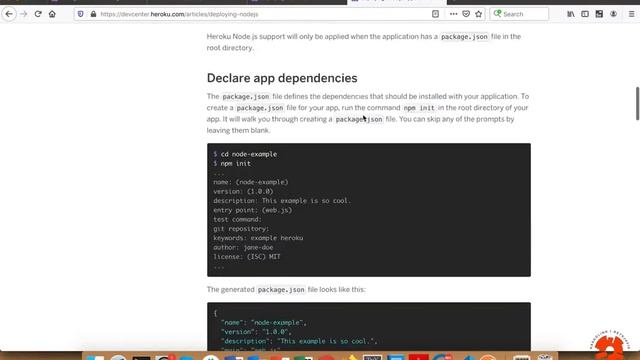Click "The generated package.json file looks like this" text

click(x=286, y=289)
